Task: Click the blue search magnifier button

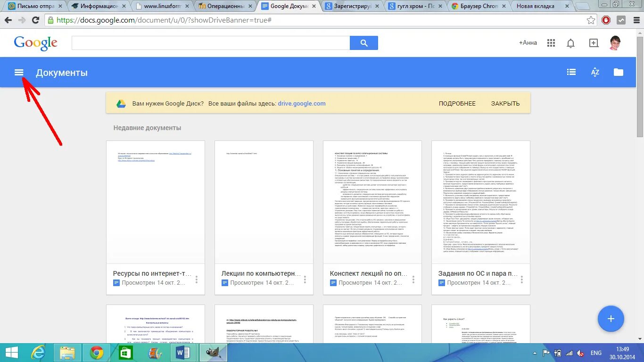Action: pyautogui.click(x=364, y=43)
